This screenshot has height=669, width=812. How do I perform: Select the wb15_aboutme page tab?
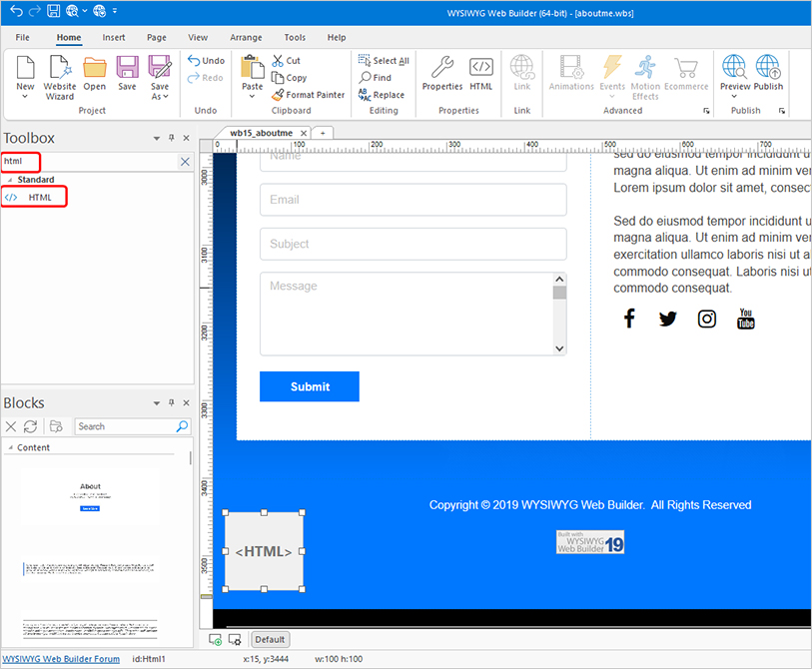coord(261,133)
